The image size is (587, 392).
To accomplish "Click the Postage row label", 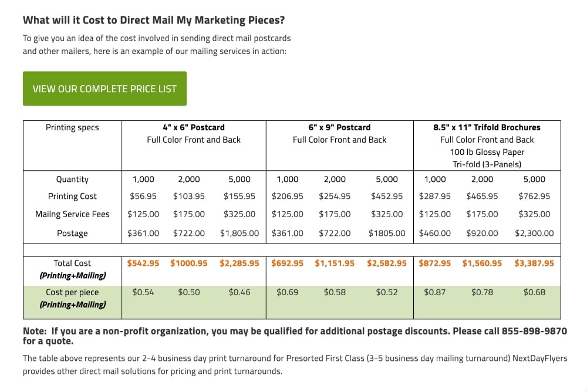I will coord(72,232).
